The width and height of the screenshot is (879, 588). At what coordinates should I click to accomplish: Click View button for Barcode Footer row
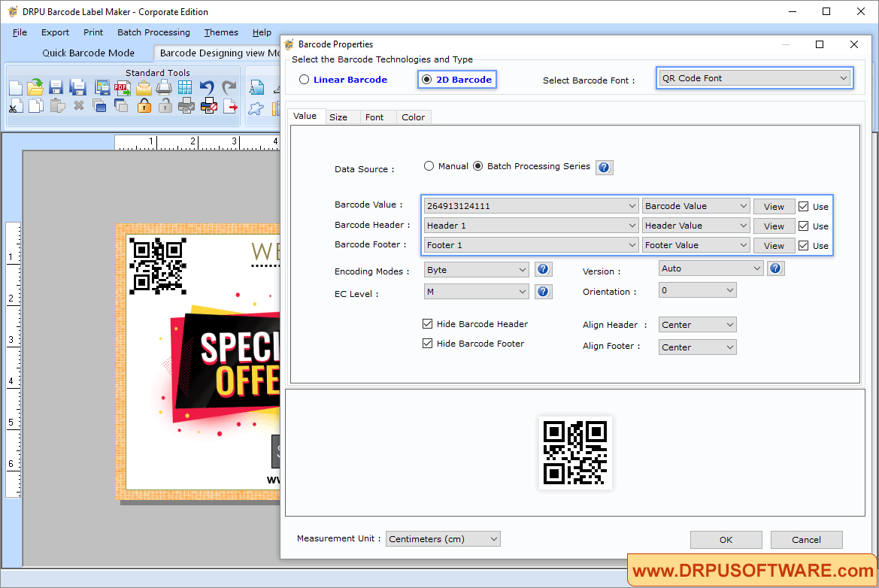click(774, 246)
